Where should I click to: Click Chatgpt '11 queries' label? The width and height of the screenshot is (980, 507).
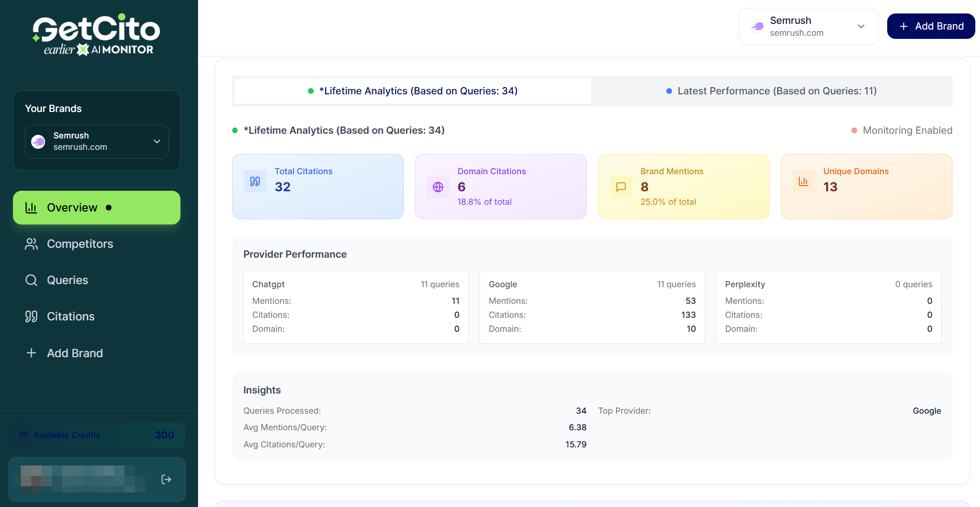point(440,285)
